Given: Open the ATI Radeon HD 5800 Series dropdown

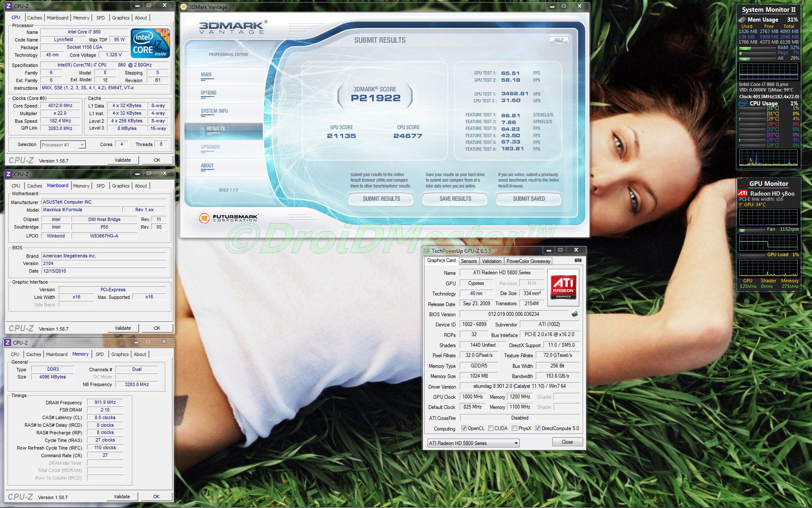Looking at the screenshot, I should click(x=473, y=443).
